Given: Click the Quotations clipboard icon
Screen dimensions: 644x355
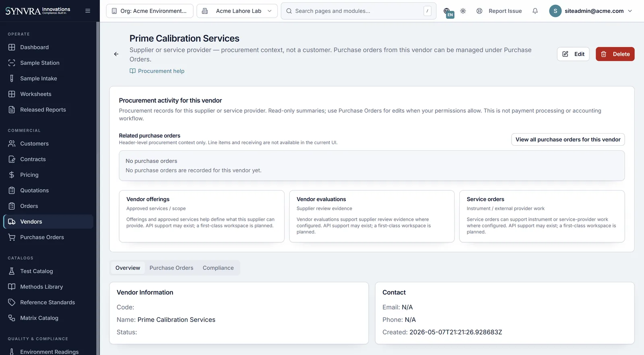Looking at the screenshot, I should [12, 190].
